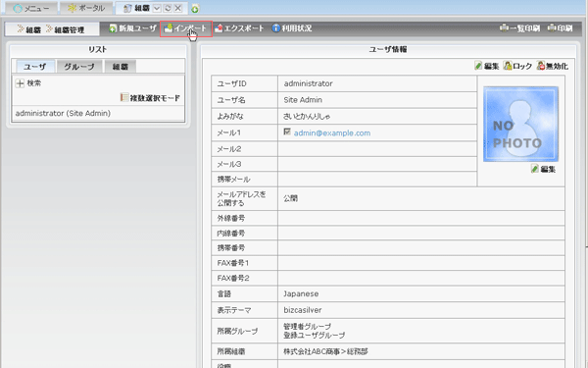588x368 pixels.
Task: Click the Site Admin user name value
Action: [303, 100]
